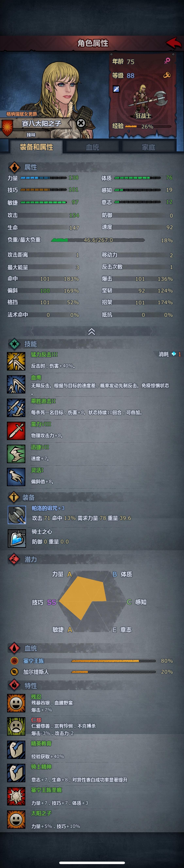Select the 血鹰 skill icon
This screenshot has height=868, width=184.
pos(16,384)
